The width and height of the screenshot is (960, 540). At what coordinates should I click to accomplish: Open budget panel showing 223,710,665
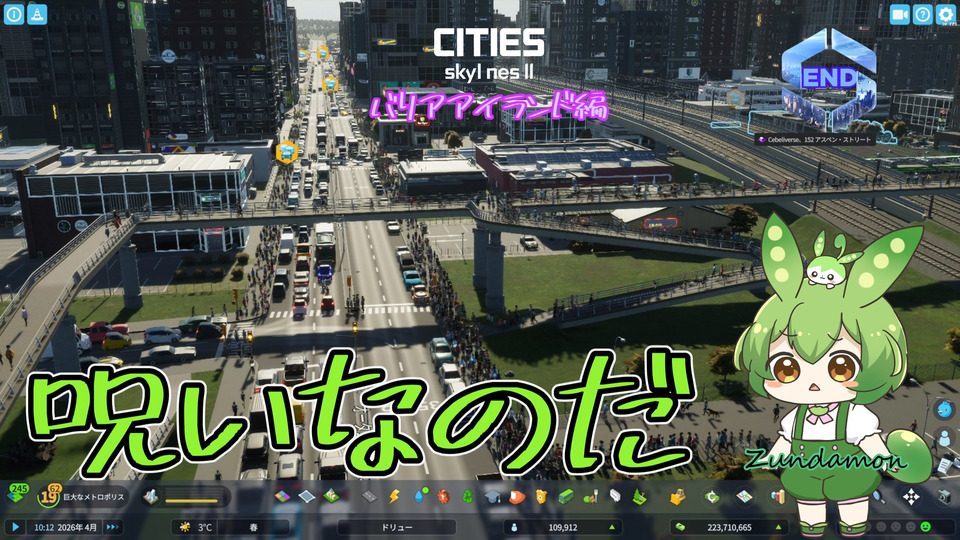pyautogui.click(x=729, y=527)
